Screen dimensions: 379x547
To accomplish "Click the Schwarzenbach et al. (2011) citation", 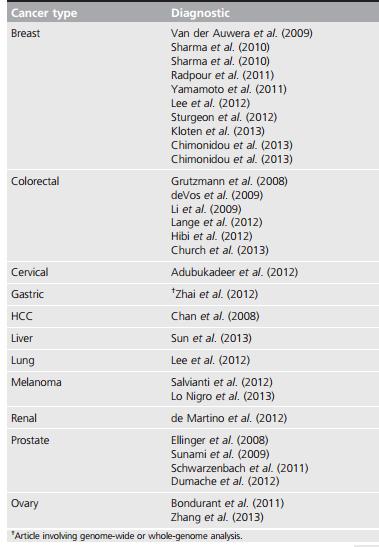I will 239,468.
